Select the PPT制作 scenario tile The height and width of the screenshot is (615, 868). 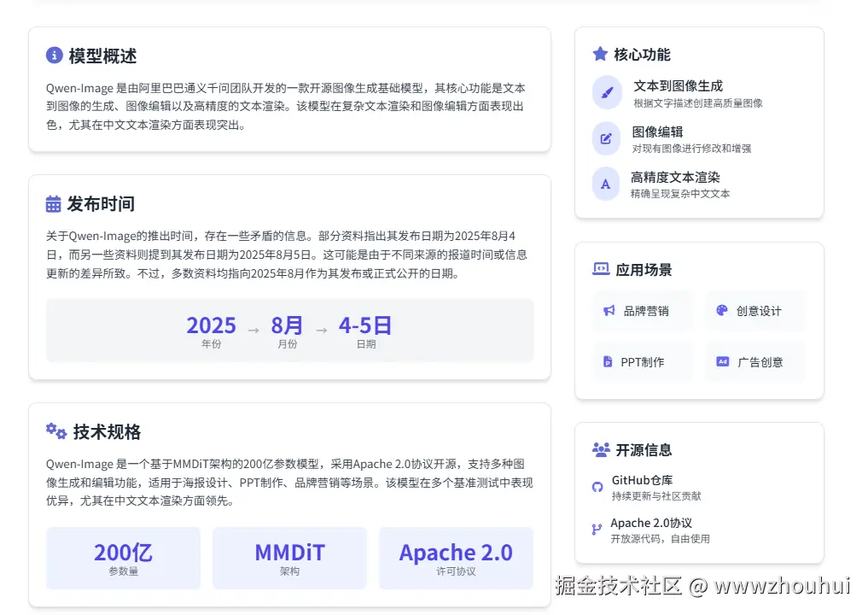click(x=642, y=362)
